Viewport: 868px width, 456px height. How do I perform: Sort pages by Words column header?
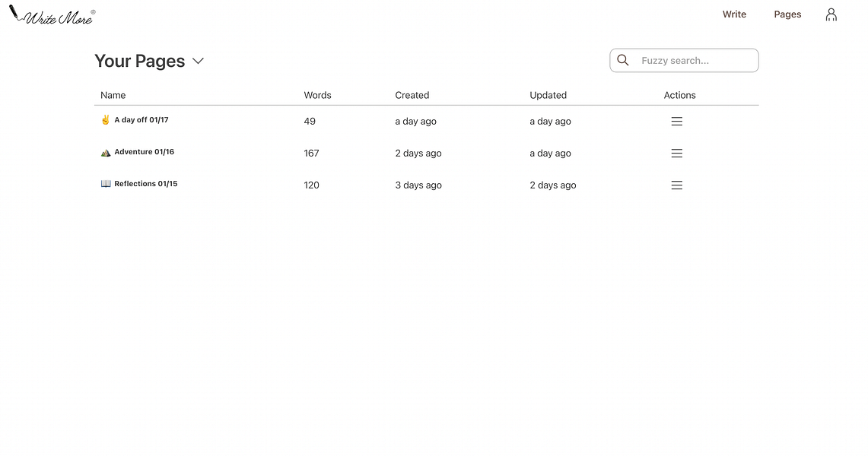pyautogui.click(x=317, y=95)
